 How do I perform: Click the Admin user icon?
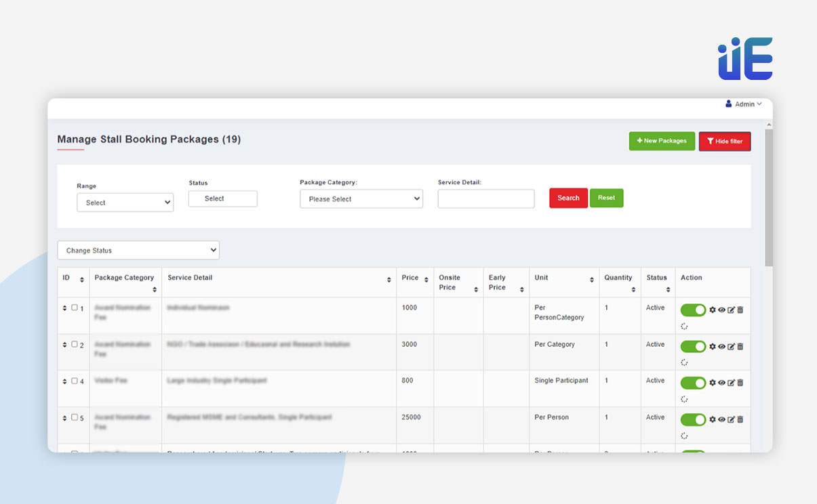(x=729, y=104)
